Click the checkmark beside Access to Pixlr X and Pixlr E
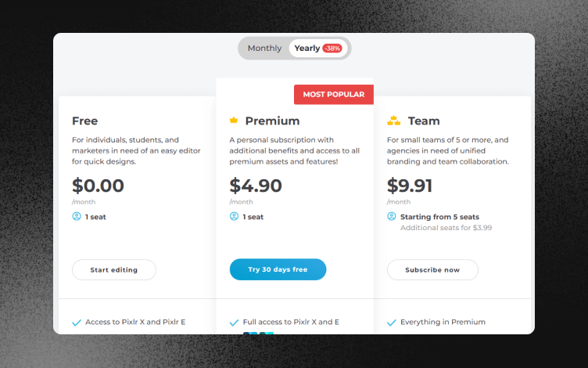Viewport: 588px width, 368px height. (77, 322)
